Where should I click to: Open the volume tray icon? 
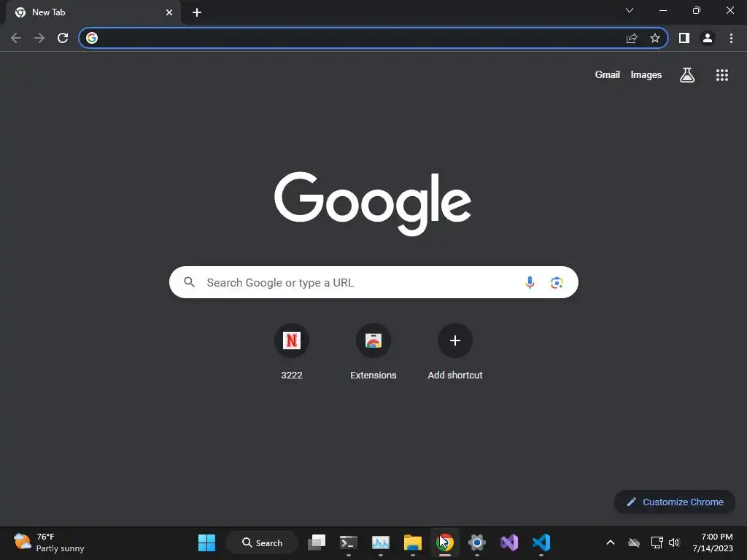pyautogui.click(x=674, y=542)
